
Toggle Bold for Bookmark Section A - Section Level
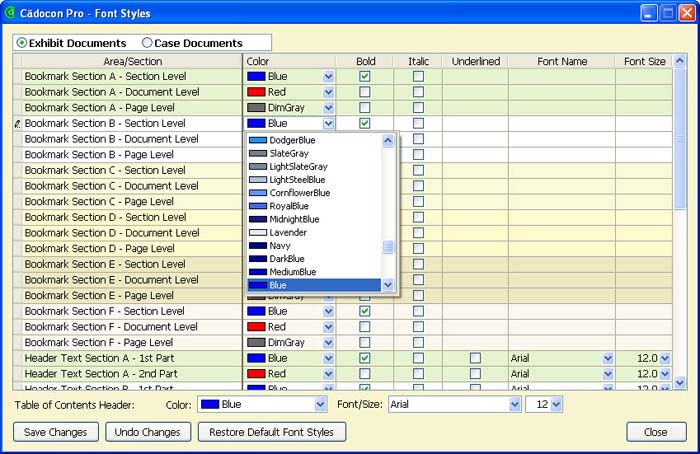(x=365, y=76)
